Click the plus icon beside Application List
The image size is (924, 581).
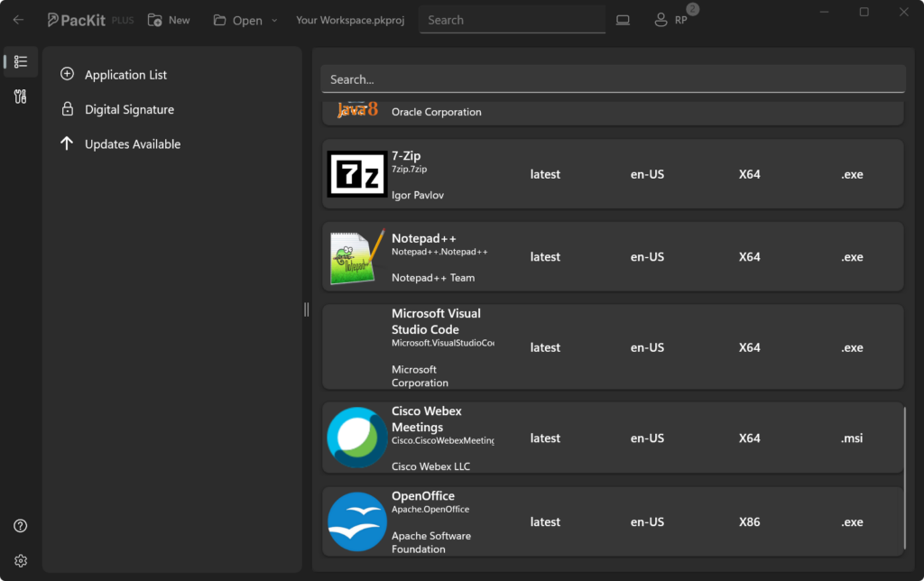(x=67, y=74)
